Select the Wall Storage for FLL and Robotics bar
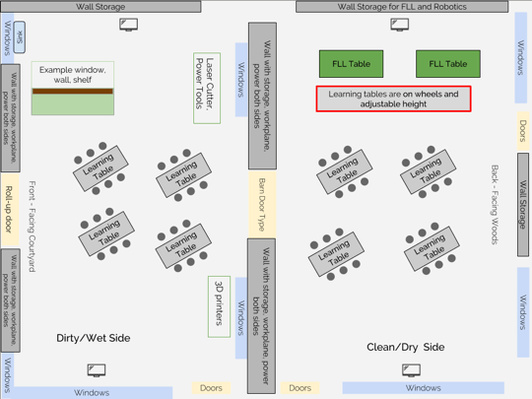 pos(402,7)
